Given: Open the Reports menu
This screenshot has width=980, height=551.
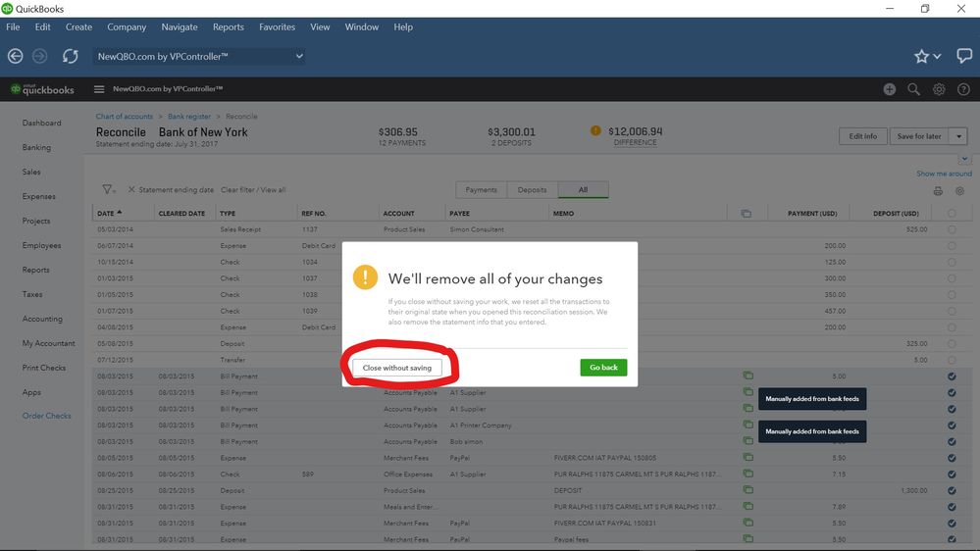Looking at the screenshot, I should (229, 26).
